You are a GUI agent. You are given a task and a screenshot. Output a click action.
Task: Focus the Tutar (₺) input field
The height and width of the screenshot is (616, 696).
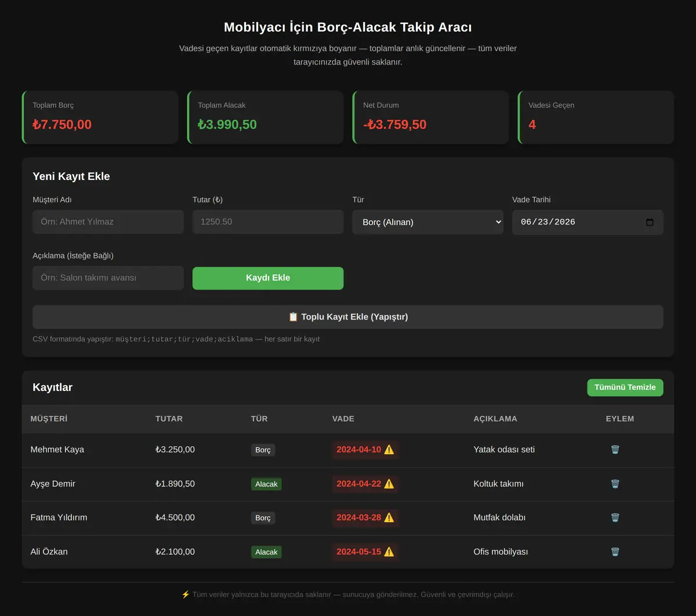[x=268, y=222]
